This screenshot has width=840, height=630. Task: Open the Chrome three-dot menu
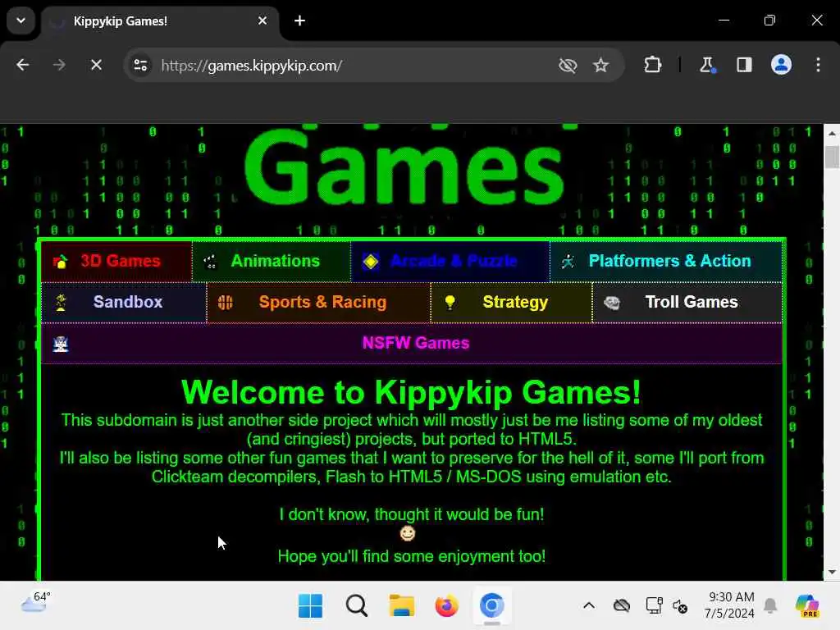tap(818, 66)
